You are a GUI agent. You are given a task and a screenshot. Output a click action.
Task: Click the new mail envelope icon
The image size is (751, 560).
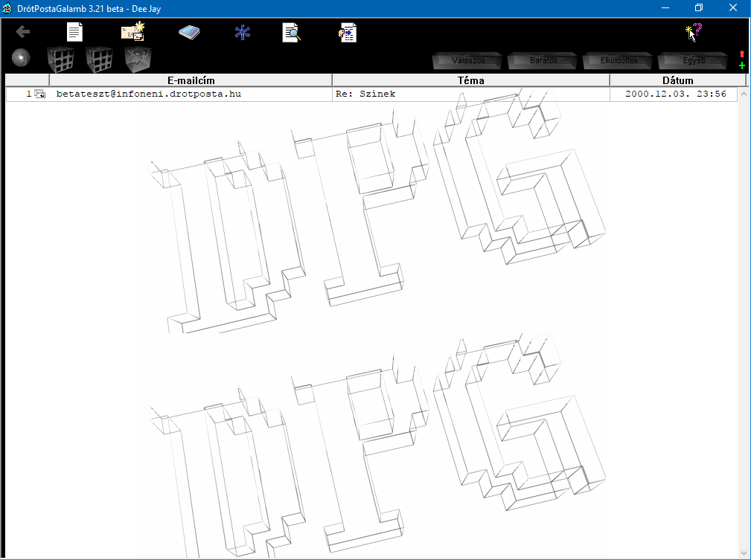pyautogui.click(x=132, y=32)
